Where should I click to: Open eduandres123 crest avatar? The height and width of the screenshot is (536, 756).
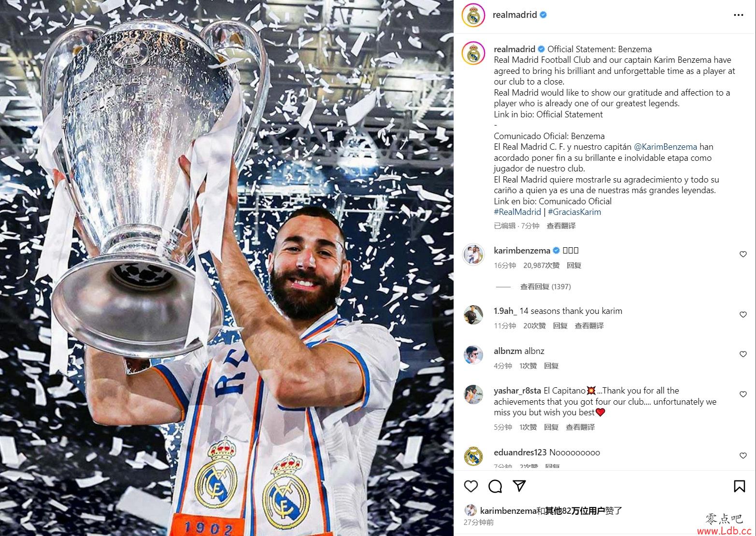point(473,456)
